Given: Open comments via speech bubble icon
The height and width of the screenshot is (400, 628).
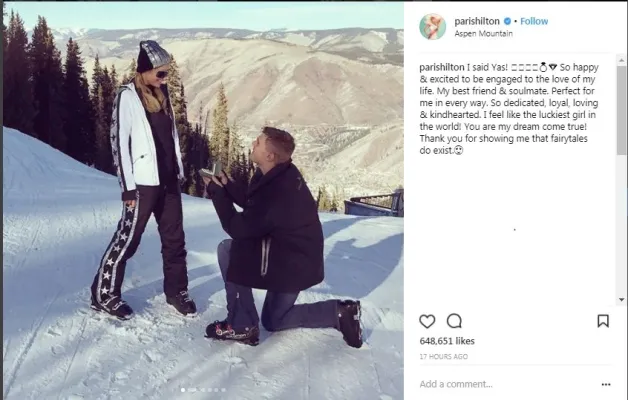Looking at the screenshot, I should [x=454, y=321].
